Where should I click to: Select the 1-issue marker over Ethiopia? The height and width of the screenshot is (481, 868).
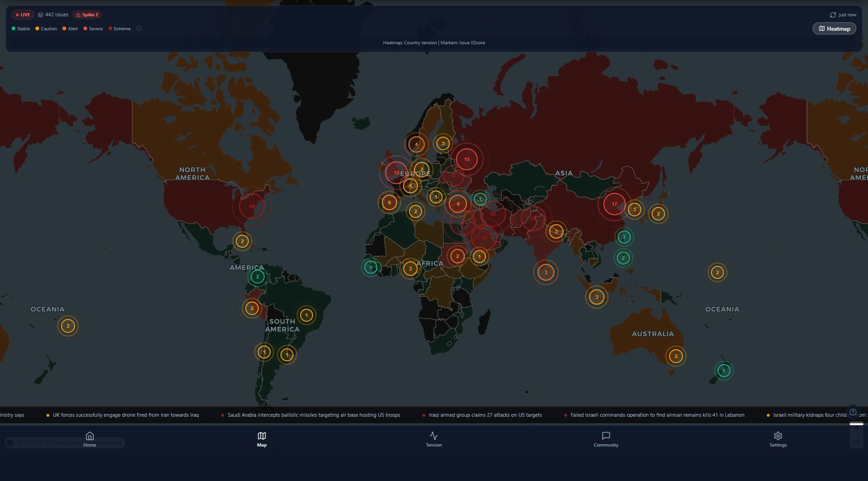479,257
